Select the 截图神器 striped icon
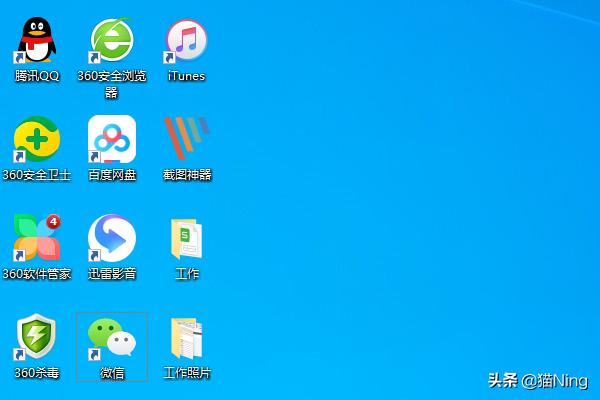600x400 pixels. click(187, 138)
